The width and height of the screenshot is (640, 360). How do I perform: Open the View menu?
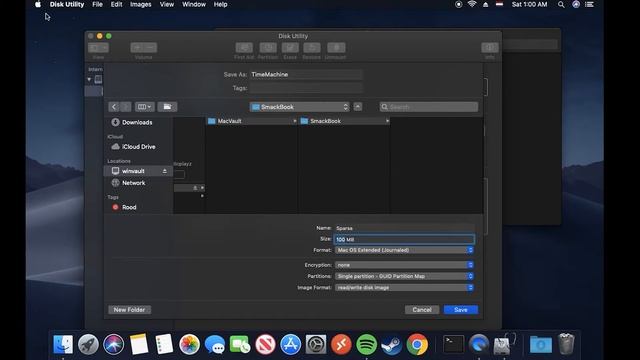(x=167, y=4)
